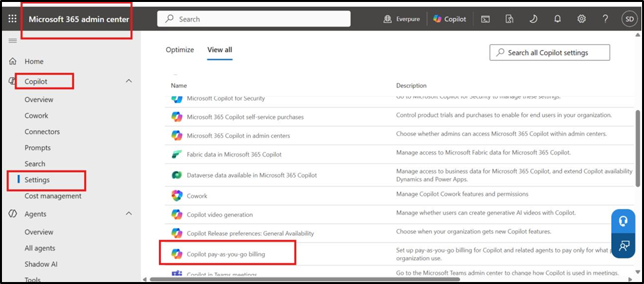644x284 pixels.
Task: Click the Copilot in admin centers icon
Action: 177,135
